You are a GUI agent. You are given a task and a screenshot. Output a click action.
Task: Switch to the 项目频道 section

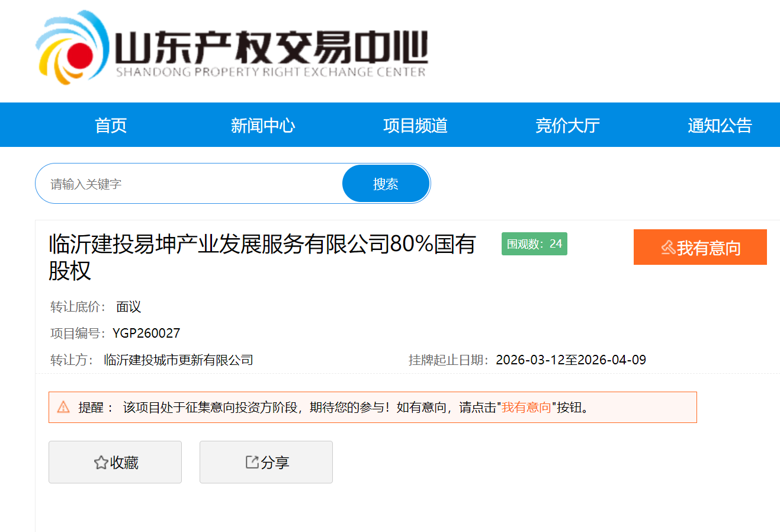pos(415,126)
